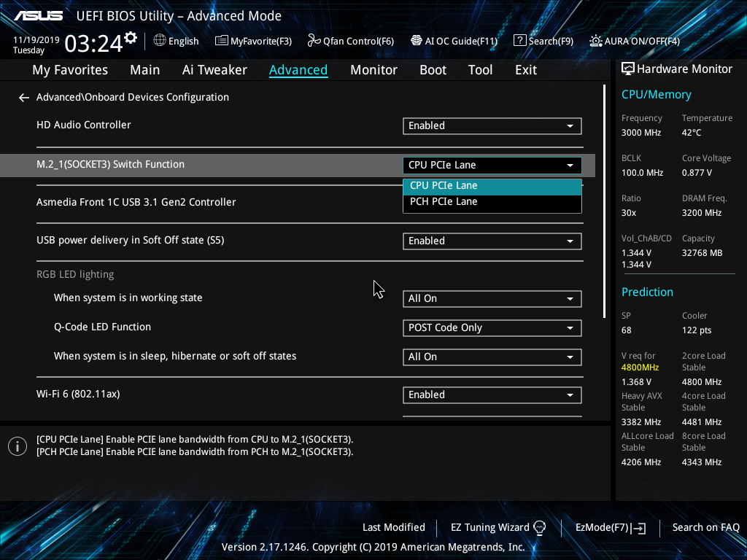Select the Wi-Fi 6 (802.11ax) label
The image size is (747, 560).
[x=78, y=394]
